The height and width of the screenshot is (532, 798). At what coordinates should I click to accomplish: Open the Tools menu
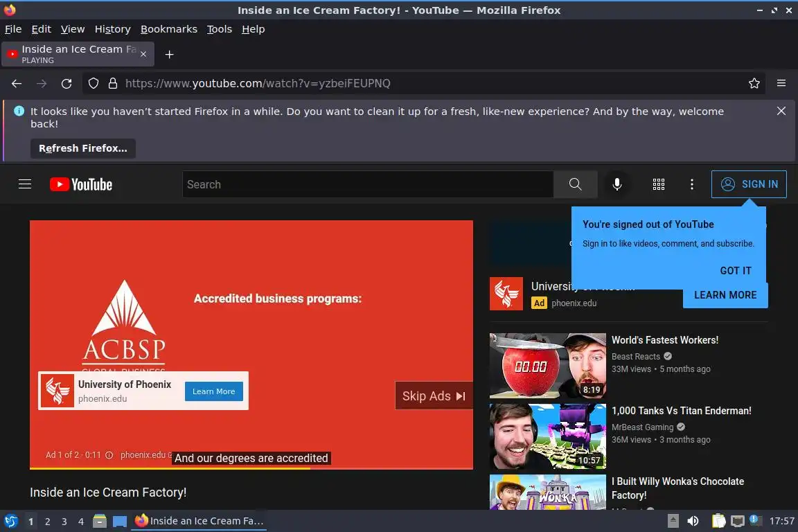pos(220,30)
